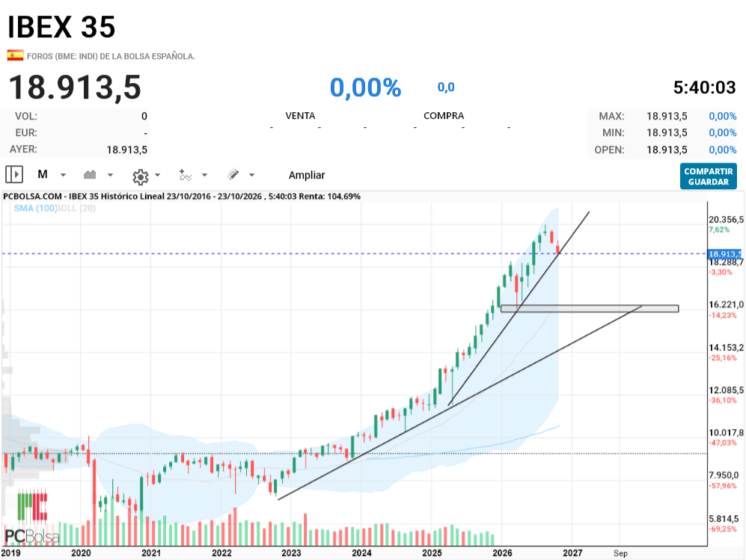
Task: Click the large 18.913,5 price quote
Action: point(75,87)
